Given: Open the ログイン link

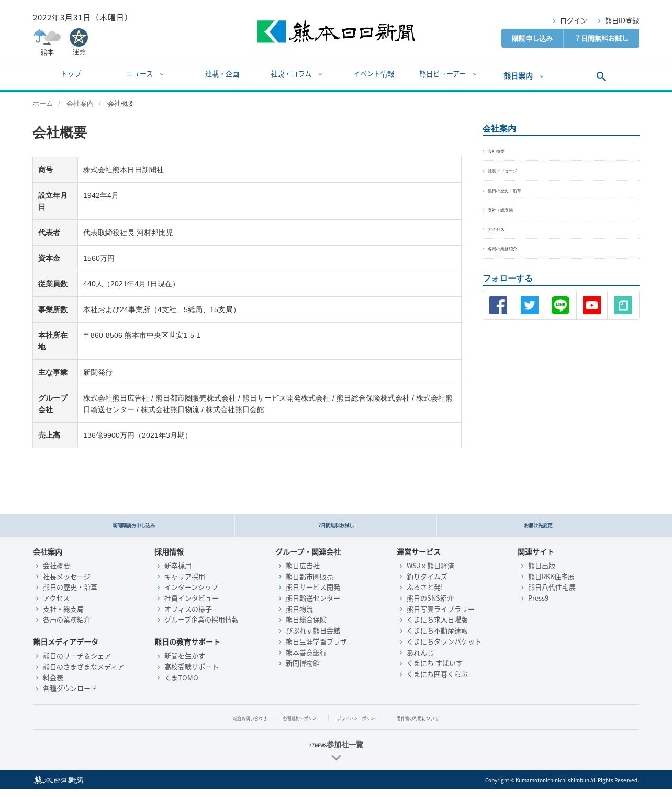Looking at the screenshot, I should 573,21.
